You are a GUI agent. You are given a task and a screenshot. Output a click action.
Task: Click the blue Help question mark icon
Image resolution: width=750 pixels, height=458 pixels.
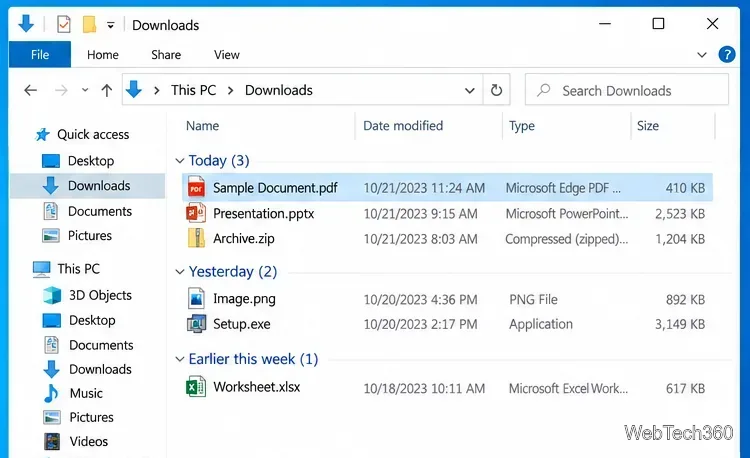tap(727, 55)
